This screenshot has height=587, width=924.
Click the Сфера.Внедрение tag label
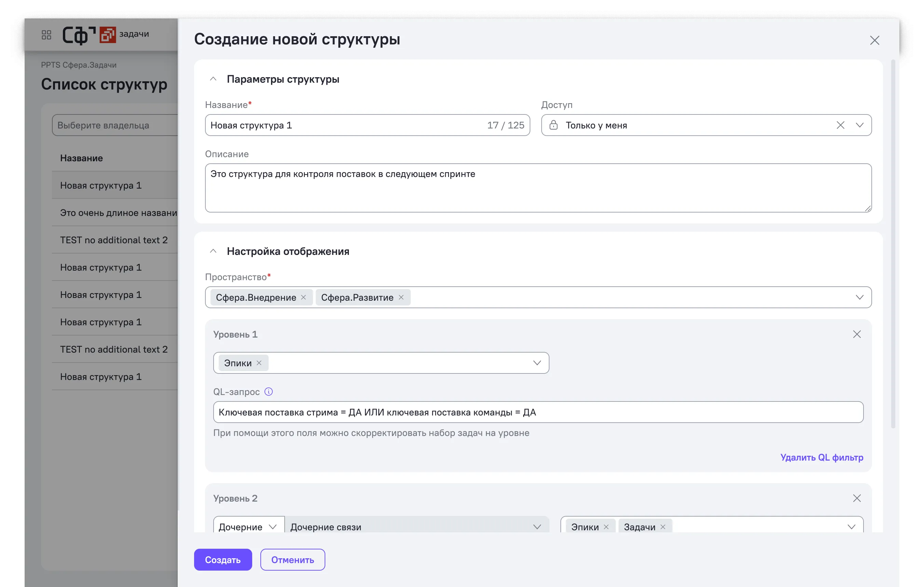[256, 297]
